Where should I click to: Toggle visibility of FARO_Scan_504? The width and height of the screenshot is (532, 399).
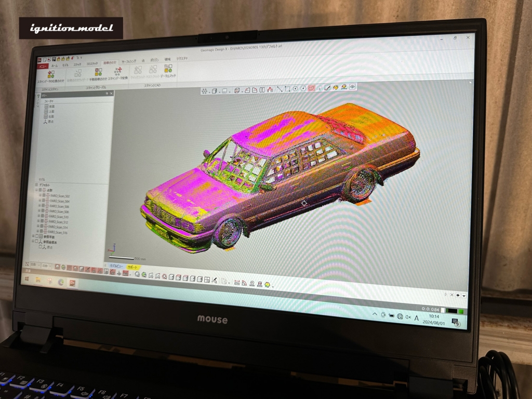tap(43, 201)
